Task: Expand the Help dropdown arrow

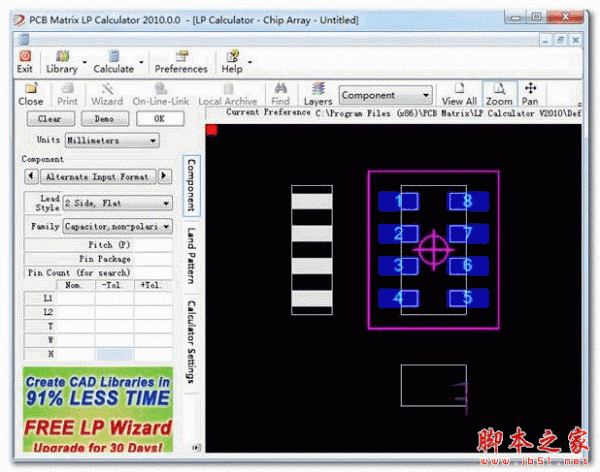Action: [250, 62]
